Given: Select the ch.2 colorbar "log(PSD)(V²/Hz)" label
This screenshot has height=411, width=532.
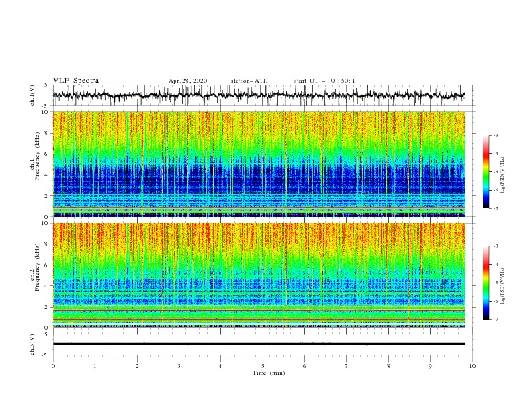Looking at the screenshot, I should (x=503, y=286).
